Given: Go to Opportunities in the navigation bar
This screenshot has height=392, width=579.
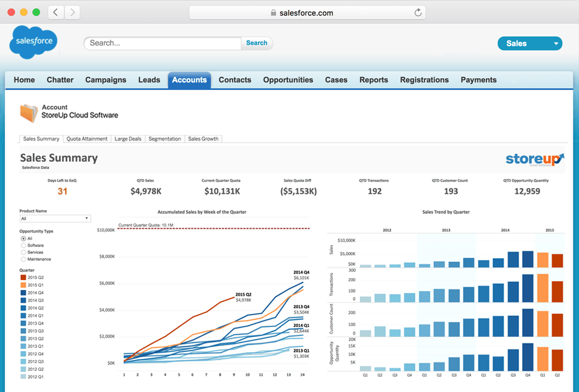Looking at the screenshot, I should pyautogui.click(x=287, y=79).
